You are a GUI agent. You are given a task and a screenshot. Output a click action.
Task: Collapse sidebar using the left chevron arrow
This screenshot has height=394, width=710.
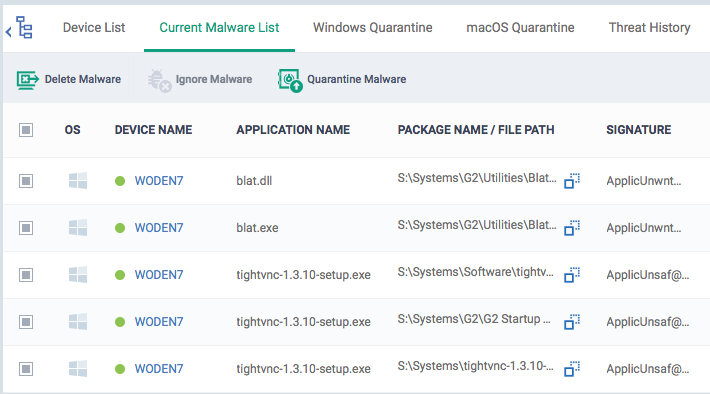pos(8,32)
